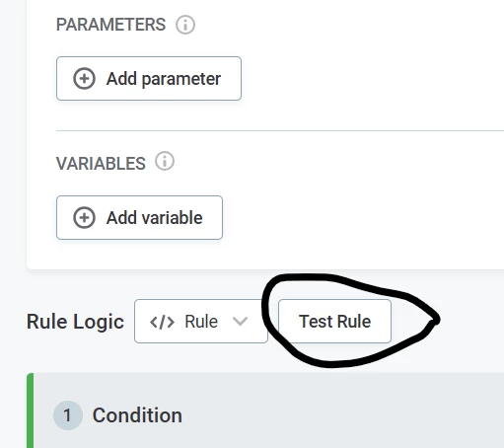Click the Test Rule button
The height and width of the screenshot is (448, 504).
pos(334,322)
